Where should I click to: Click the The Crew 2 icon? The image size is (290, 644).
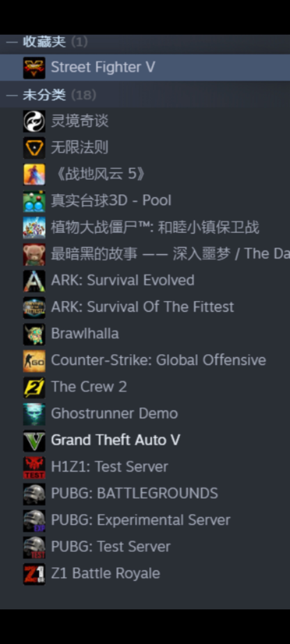[34, 387]
